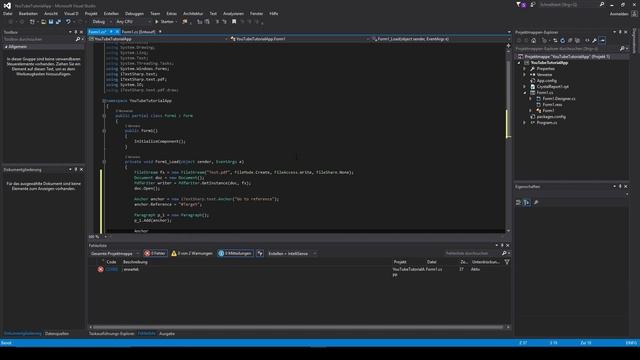This screenshot has height=360, width=640.
Task: Click the build-filter icon next to Mitteilungen
Action: click(x=260, y=253)
